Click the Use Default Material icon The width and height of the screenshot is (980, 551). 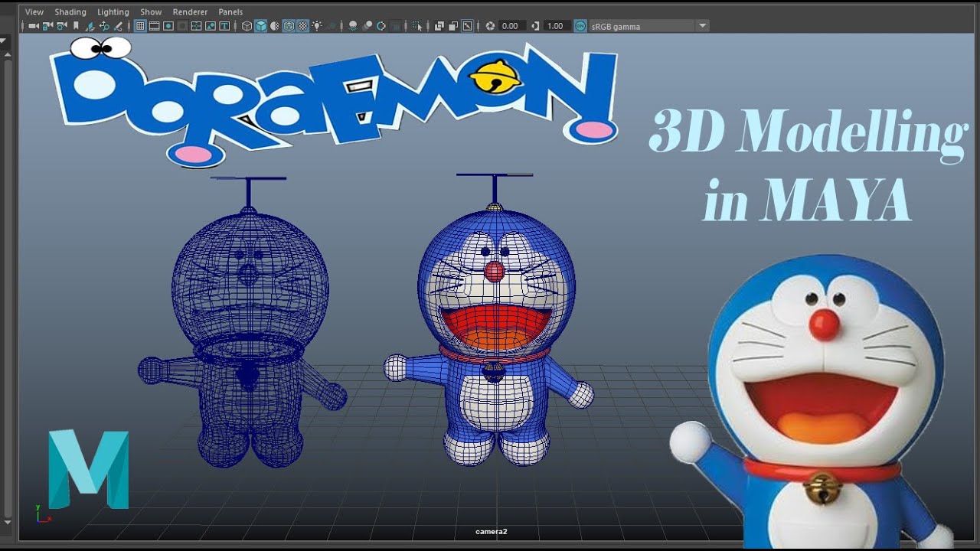pyautogui.click(x=274, y=26)
